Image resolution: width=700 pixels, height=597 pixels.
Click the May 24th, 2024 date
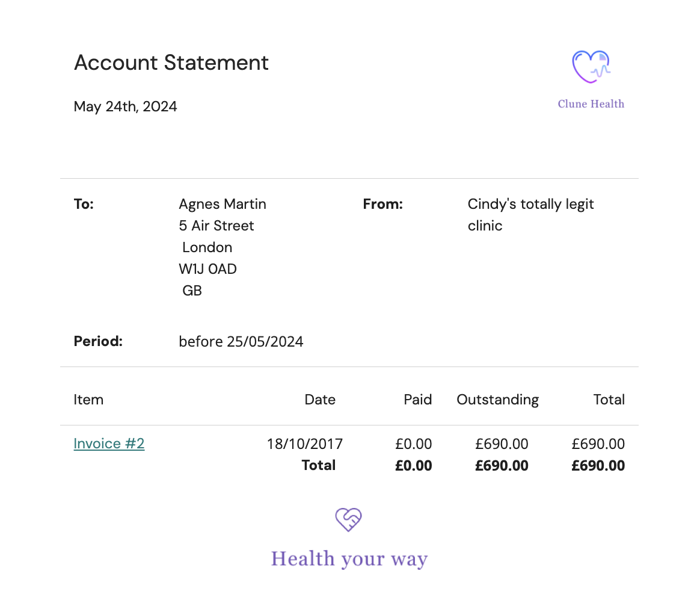[x=126, y=107]
